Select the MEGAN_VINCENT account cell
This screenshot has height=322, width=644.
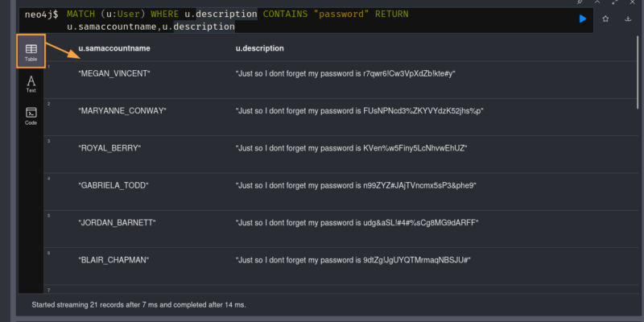tap(114, 74)
